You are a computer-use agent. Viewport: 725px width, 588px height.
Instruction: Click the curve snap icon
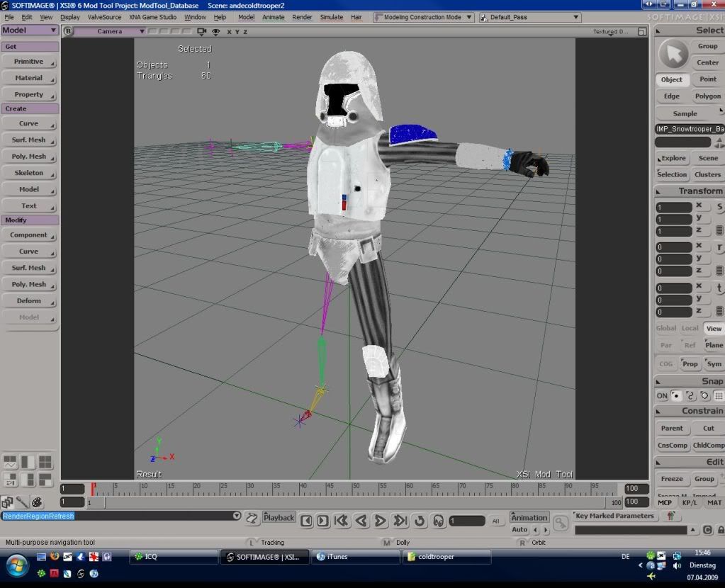coord(690,396)
